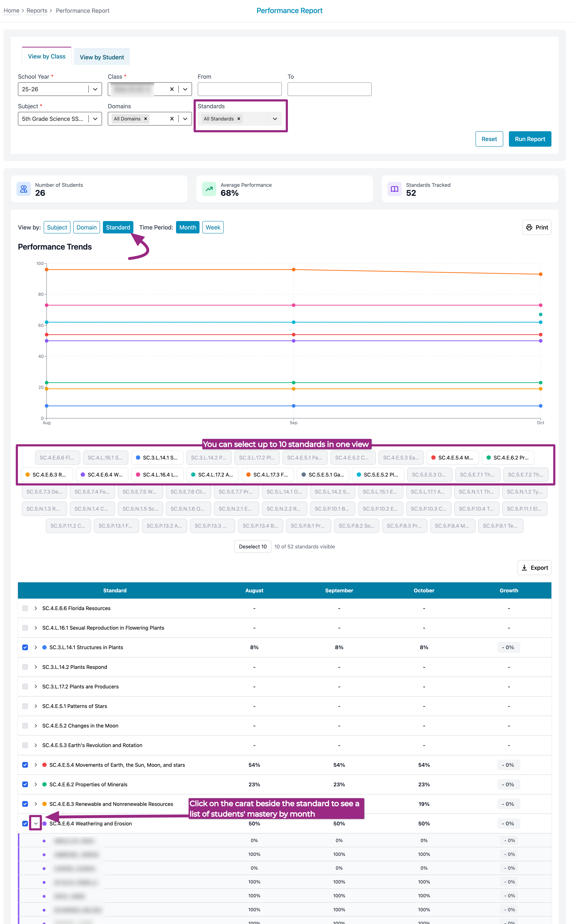Collapse the SC.4.E.6.4 Weathering and Erosion row
The width and height of the screenshot is (574, 924).
(x=36, y=823)
